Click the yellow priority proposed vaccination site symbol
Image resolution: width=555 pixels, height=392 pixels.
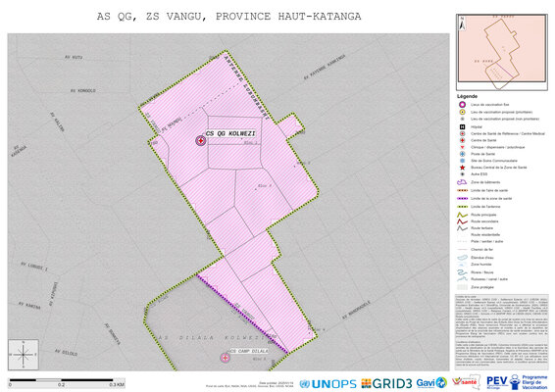(x=462, y=112)
